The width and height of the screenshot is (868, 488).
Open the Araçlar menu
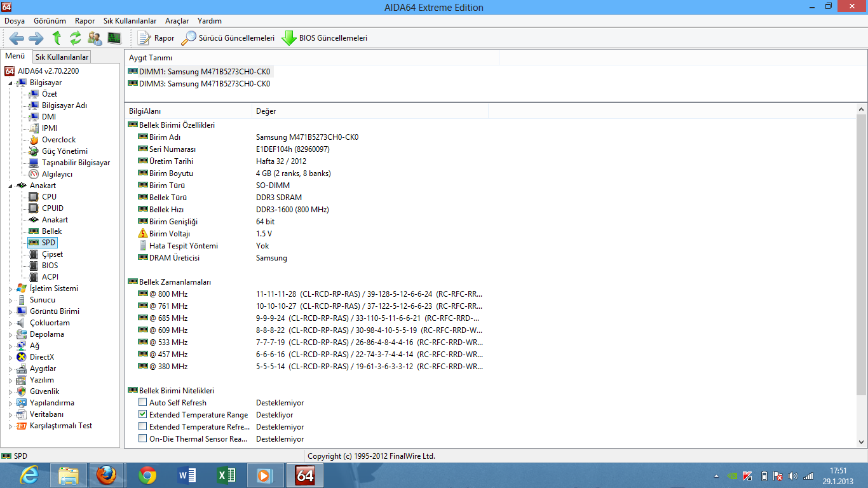click(177, 21)
